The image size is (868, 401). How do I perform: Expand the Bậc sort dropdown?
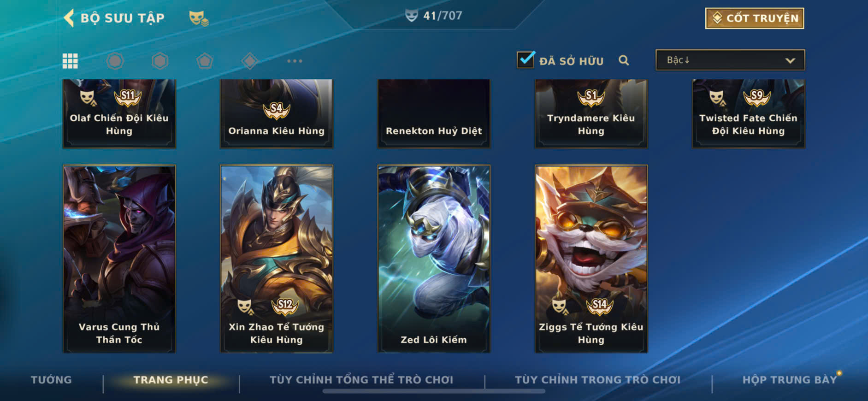pyautogui.click(x=730, y=60)
